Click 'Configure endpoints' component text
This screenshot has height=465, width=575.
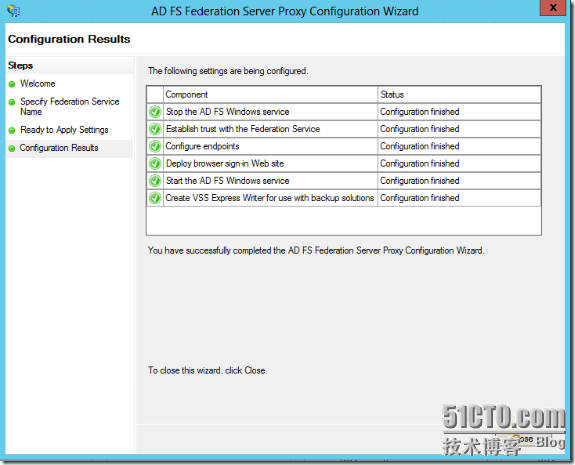coord(202,146)
